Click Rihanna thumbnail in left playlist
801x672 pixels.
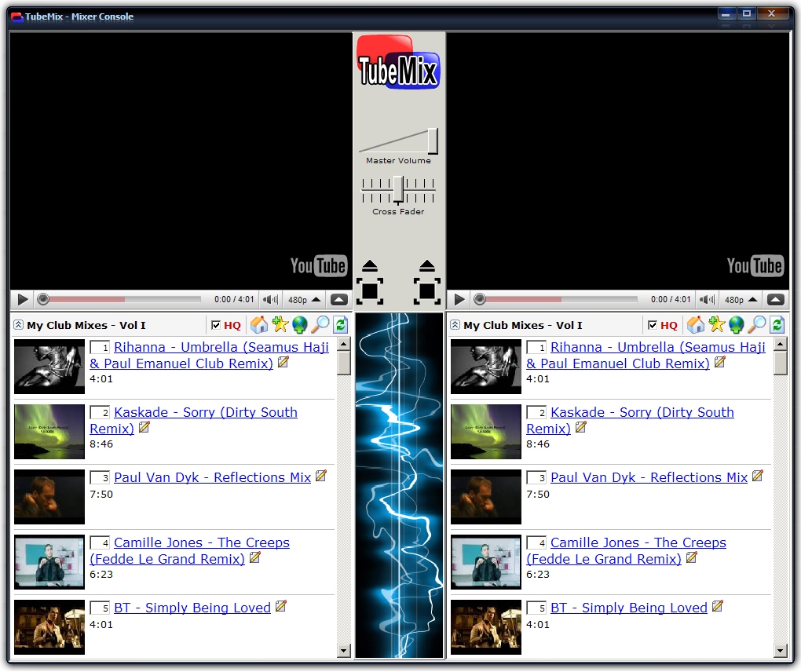click(49, 366)
